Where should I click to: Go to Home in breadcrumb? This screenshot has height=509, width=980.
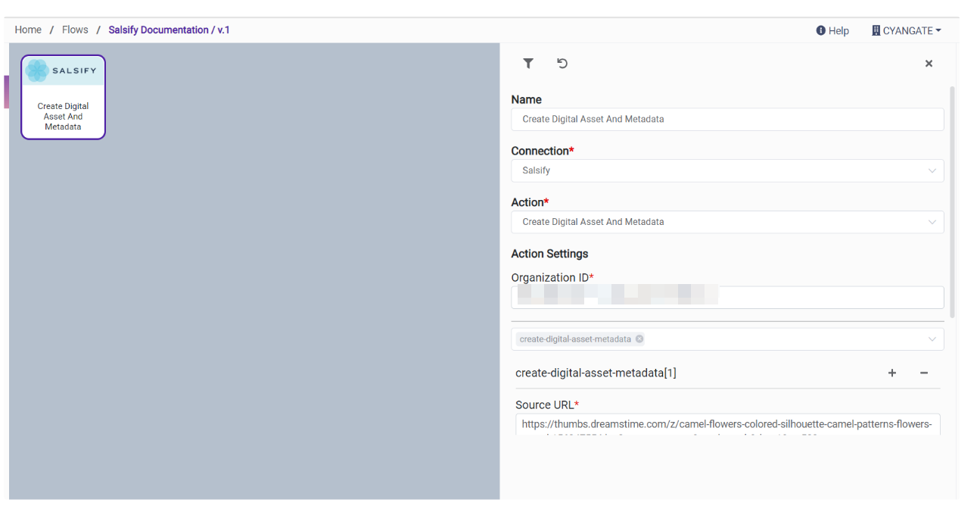tap(28, 30)
